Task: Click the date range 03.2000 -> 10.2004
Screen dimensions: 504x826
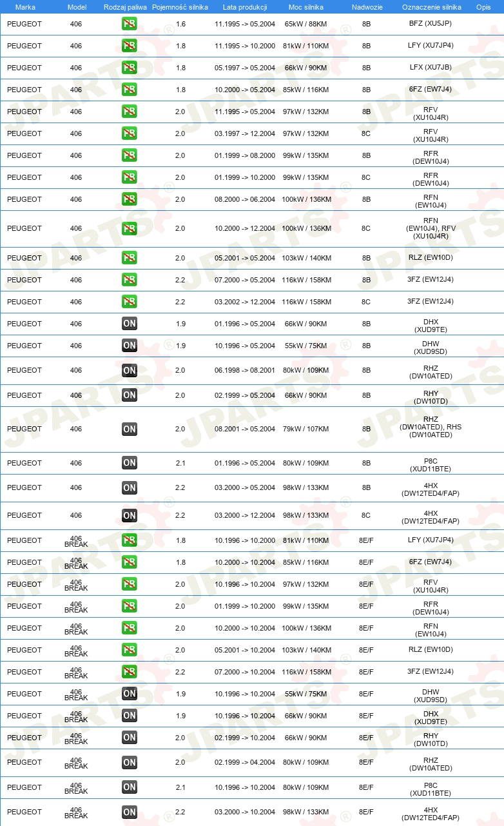Action: (245, 812)
